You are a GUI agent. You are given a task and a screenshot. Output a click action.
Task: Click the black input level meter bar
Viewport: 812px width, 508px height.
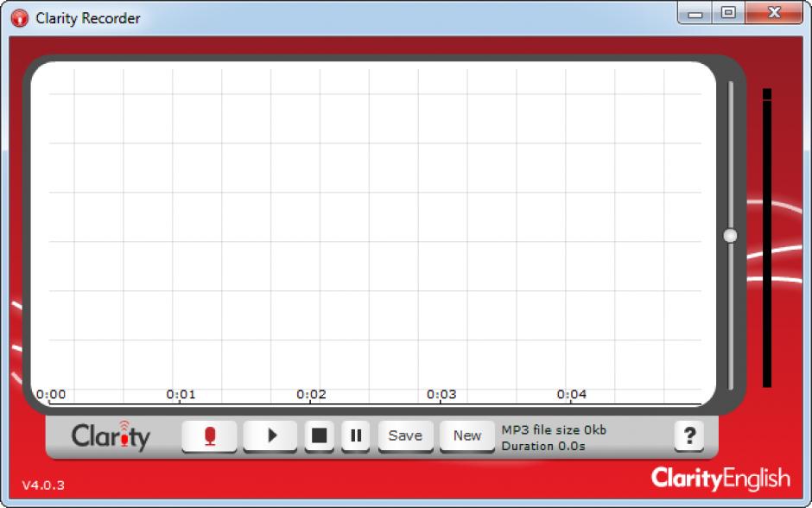pyautogui.click(x=767, y=238)
